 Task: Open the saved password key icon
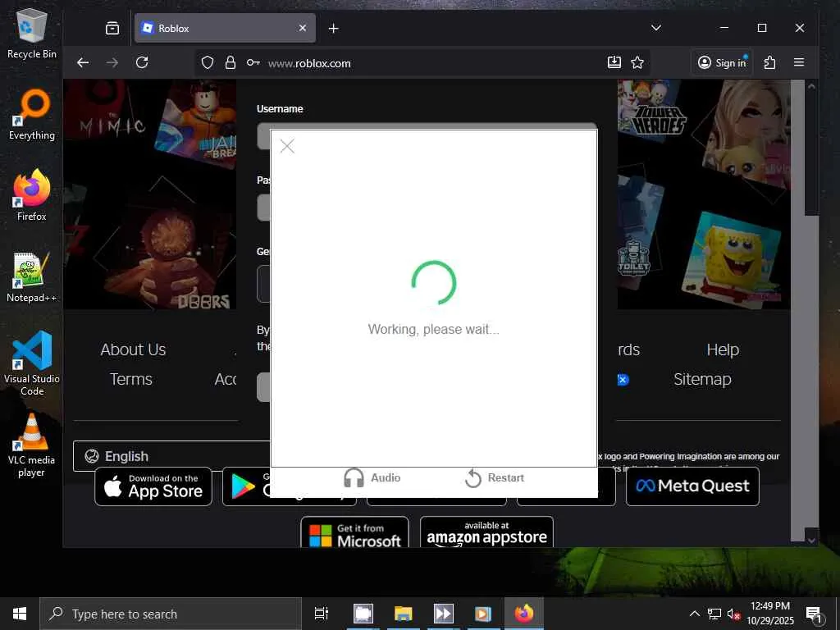[253, 62]
